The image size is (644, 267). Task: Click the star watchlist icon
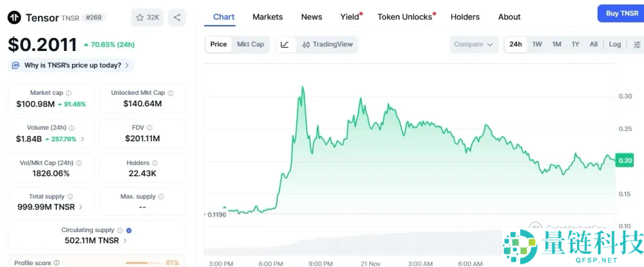tap(140, 17)
